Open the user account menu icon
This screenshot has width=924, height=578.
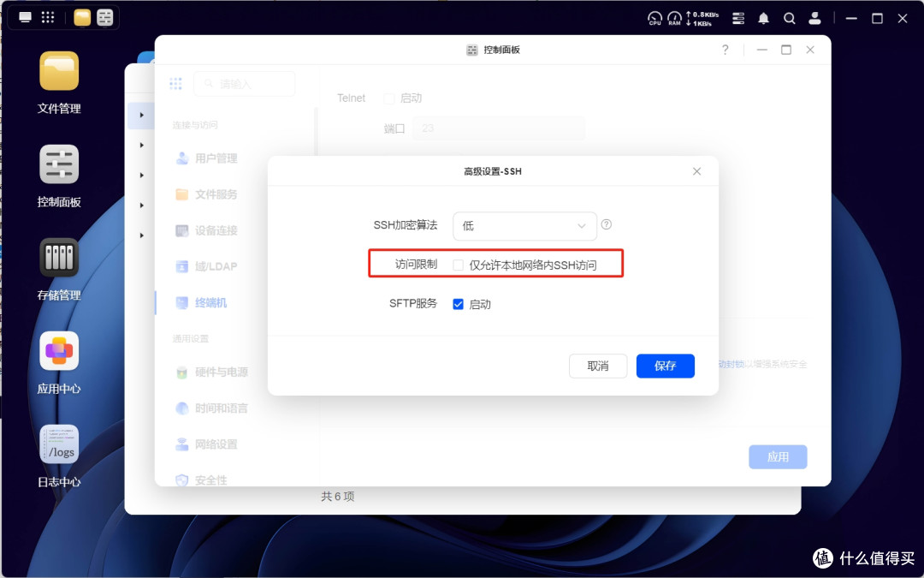814,18
